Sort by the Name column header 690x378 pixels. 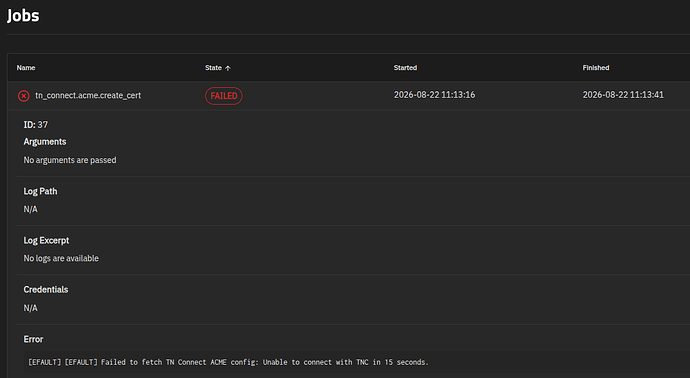click(26, 68)
